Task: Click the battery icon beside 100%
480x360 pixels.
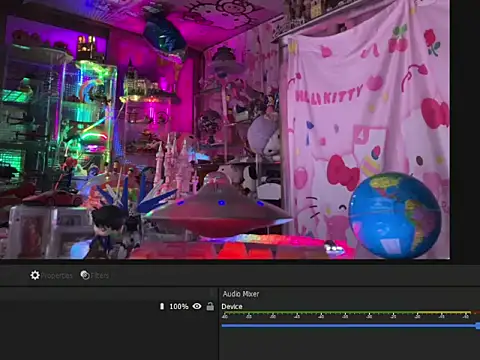Action: 162,306
